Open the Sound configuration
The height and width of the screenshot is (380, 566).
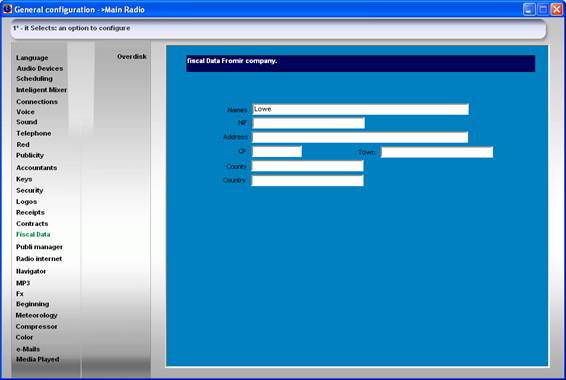coord(27,122)
